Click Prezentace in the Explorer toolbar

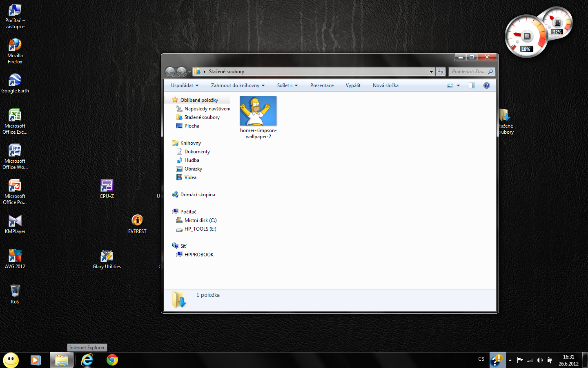[322, 85]
